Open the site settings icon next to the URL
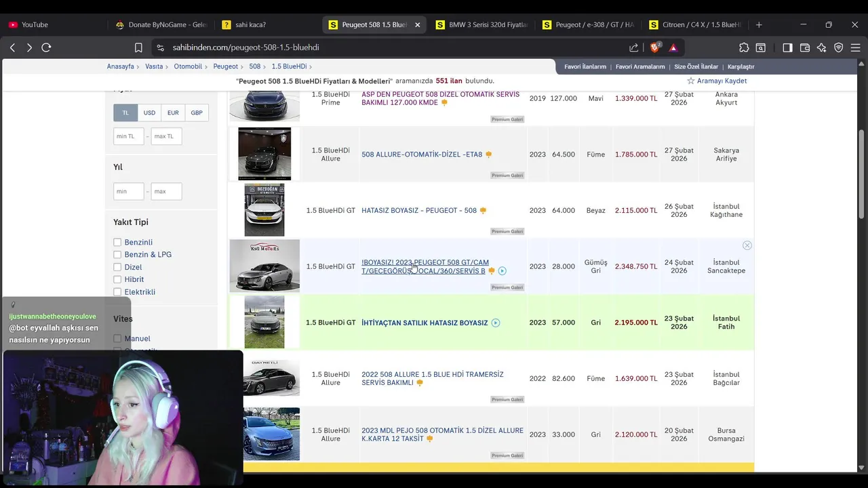The image size is (868, 488). 160,47
